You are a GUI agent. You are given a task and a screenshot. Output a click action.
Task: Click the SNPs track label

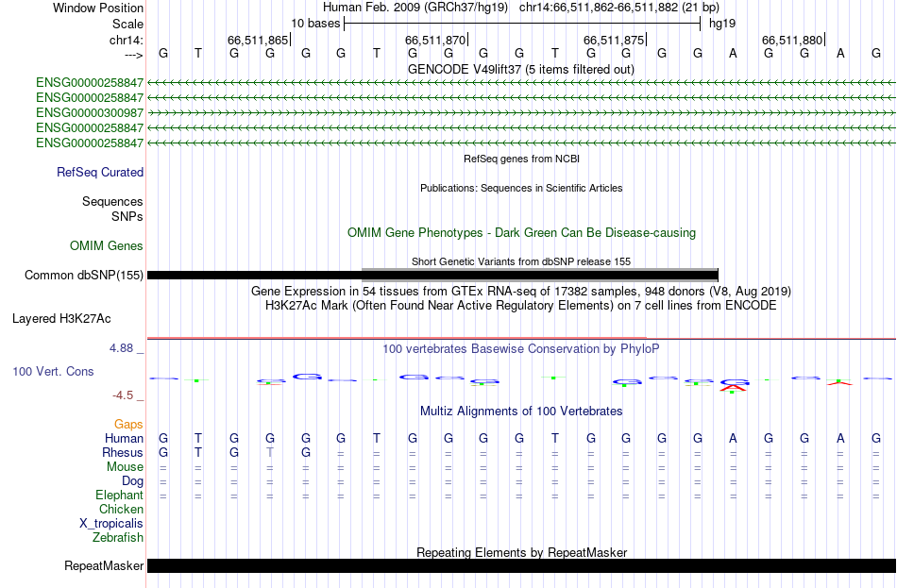127,217
